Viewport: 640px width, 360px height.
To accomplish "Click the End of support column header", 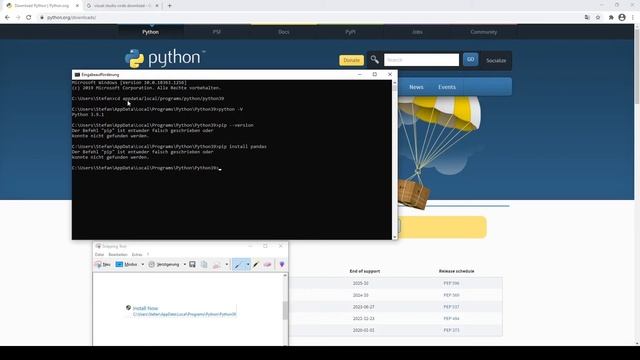I will (x=364, y=271).
